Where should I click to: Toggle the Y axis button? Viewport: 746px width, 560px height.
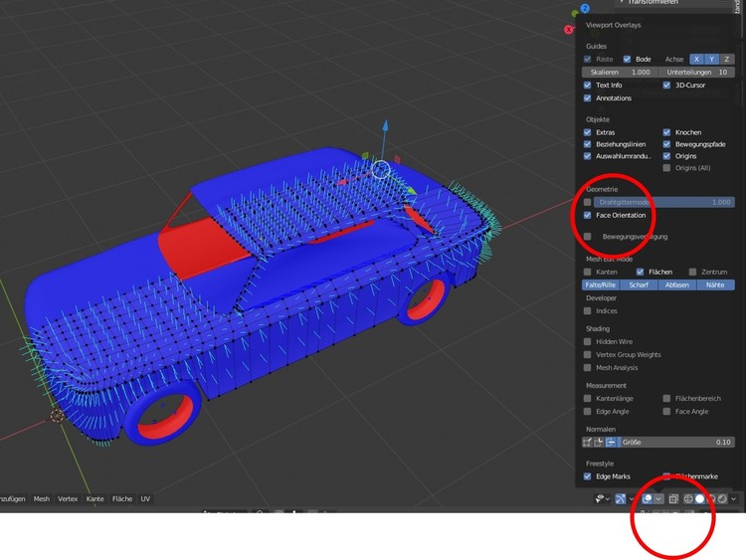(712, 59)
